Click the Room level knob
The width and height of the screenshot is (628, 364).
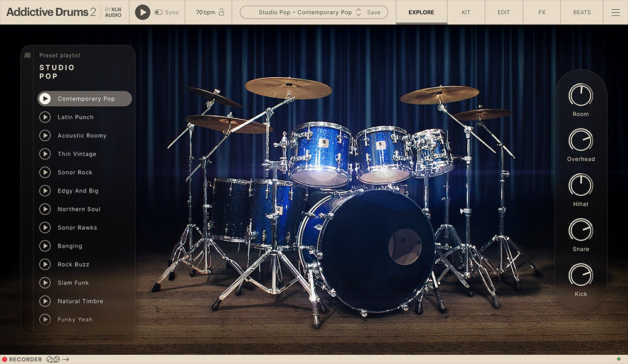click(x=580, y=95)
